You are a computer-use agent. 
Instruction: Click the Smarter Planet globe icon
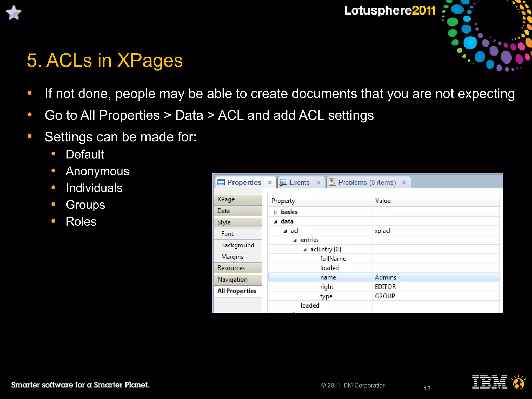click(518, 382)
